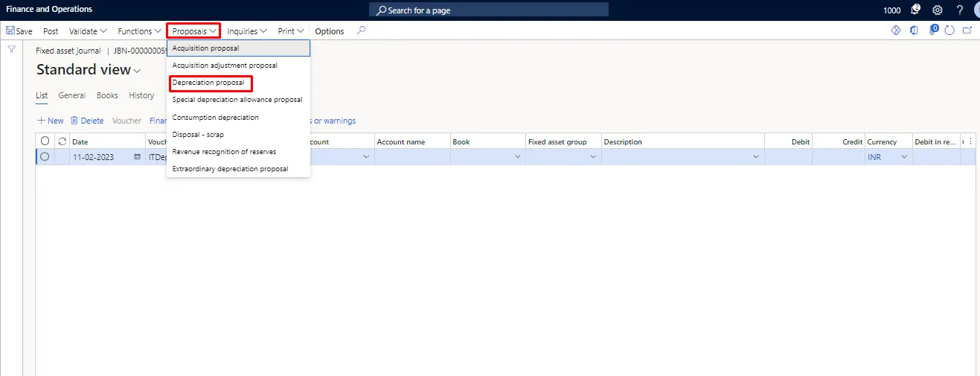The height and width of the screenshot is (376, 980).
Task: Click the Date column header
Action: (107, 141)
